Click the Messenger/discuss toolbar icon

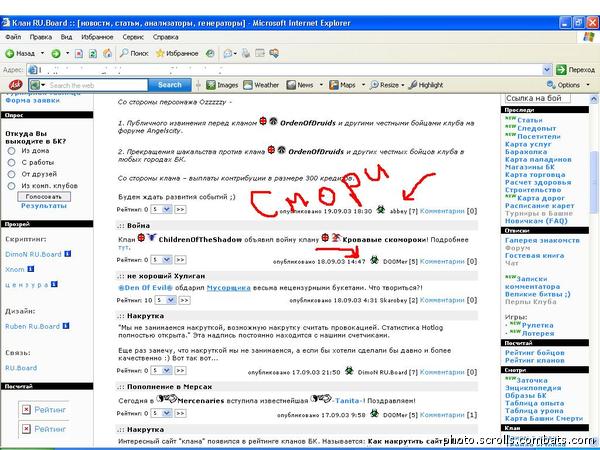[274, 54]
